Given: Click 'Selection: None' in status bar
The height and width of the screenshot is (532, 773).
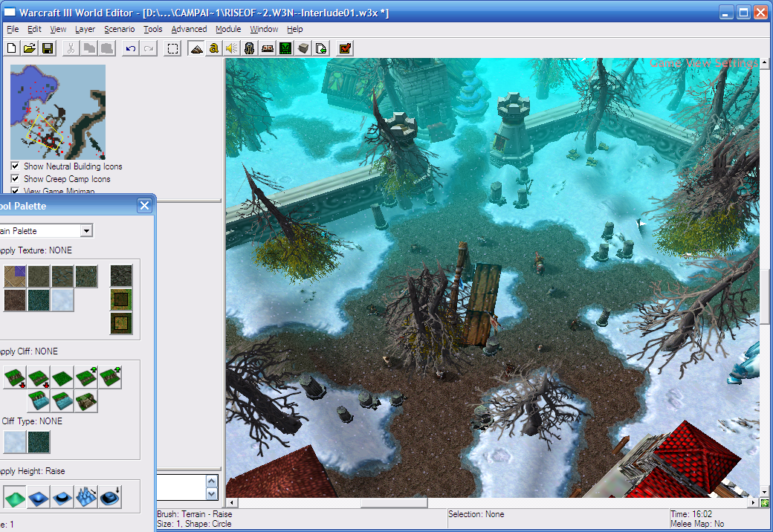Looking at the screenshot, I should pyautogui.click(x=476, y=513).
